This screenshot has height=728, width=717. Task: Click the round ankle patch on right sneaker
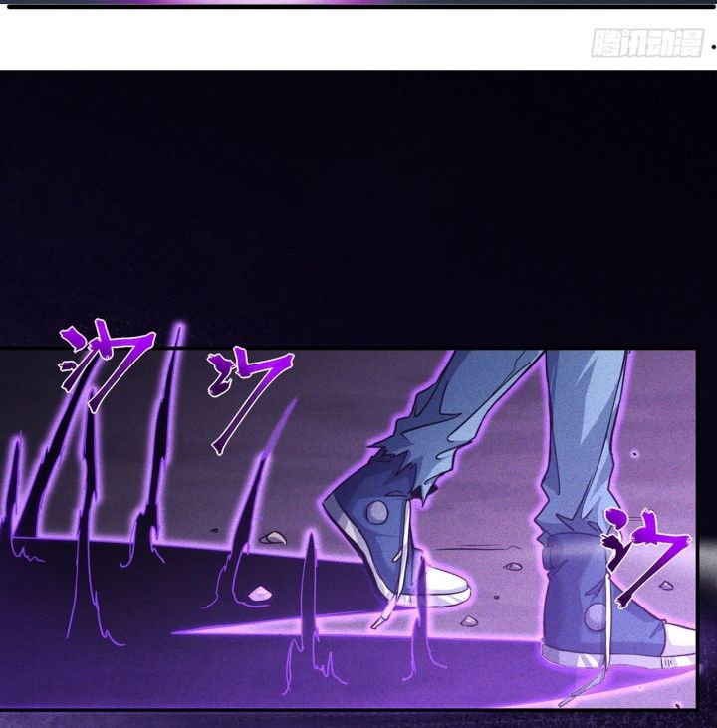tap(596, 615)
